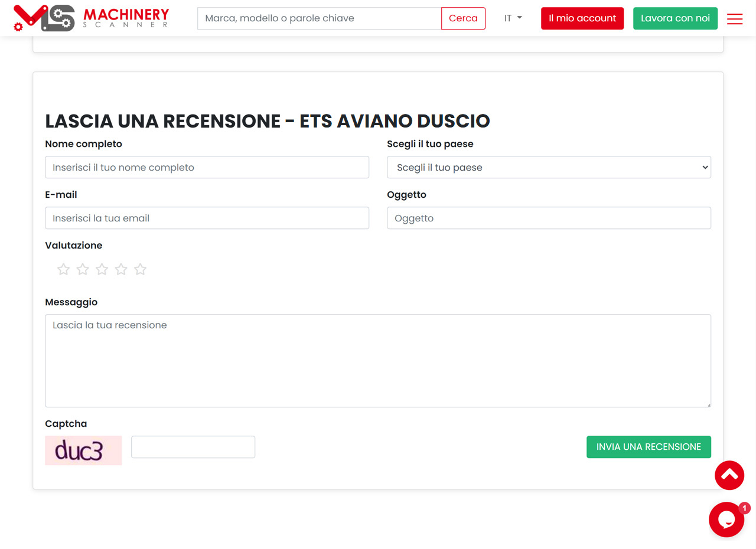Viewport: 756px width, 549px height.
Task: Click the red scroll-to-top arrow button
Action: click(729, 475)
